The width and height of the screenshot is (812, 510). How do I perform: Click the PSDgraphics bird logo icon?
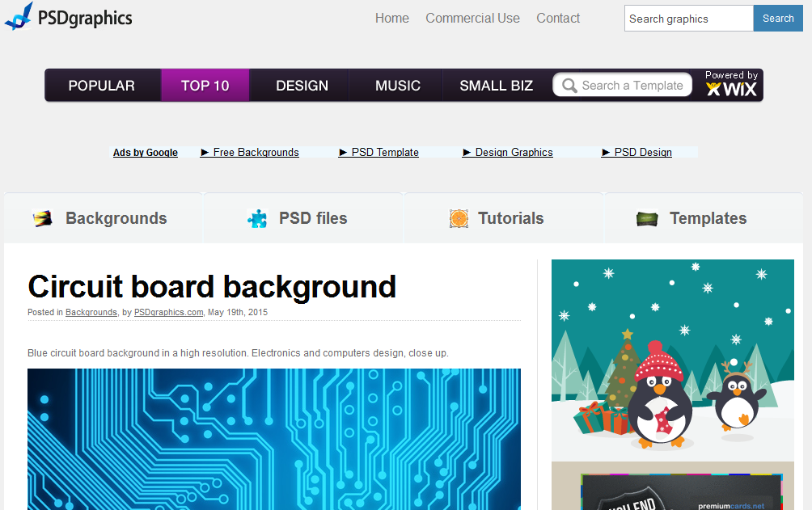19,16
